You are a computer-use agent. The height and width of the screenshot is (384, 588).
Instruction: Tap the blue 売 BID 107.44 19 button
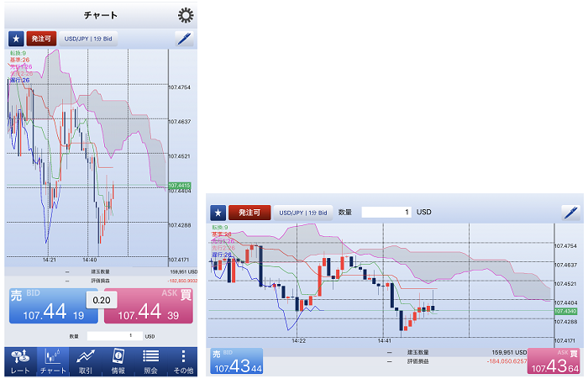[x=54, y=306]
